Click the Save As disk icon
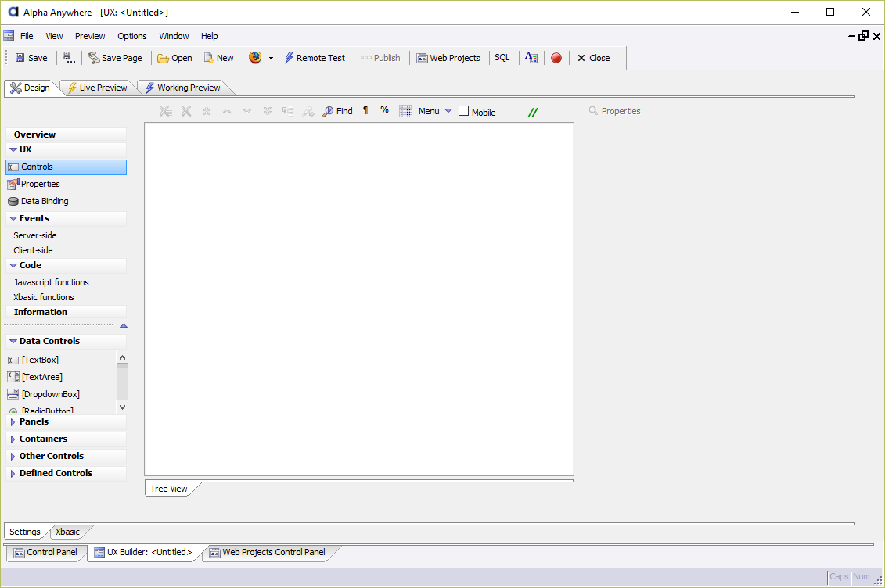The width and height of the screenshot is (885, 588). 68,58
